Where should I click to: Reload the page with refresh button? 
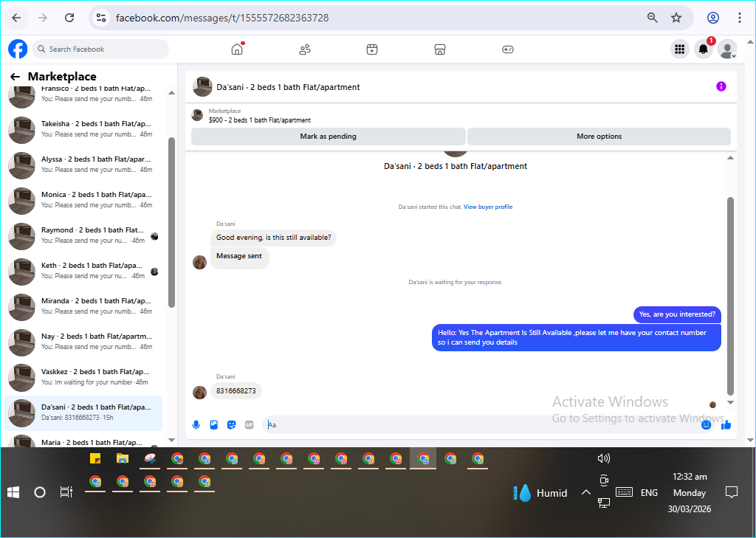(69, 18)
